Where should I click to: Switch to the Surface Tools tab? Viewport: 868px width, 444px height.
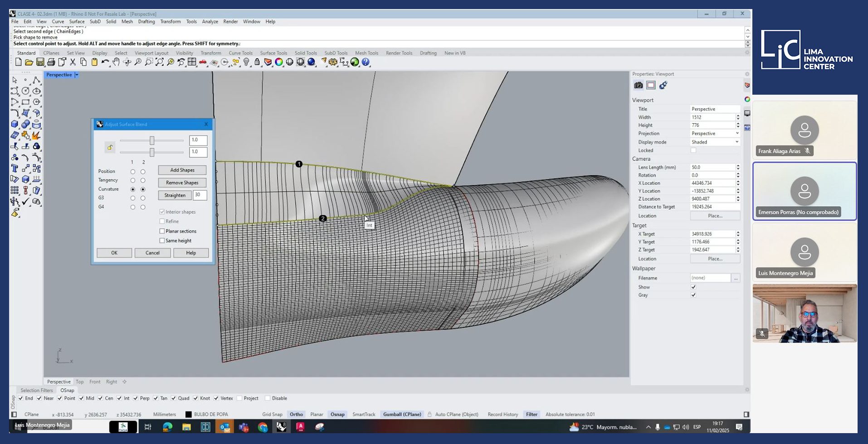tap(273, 53)
